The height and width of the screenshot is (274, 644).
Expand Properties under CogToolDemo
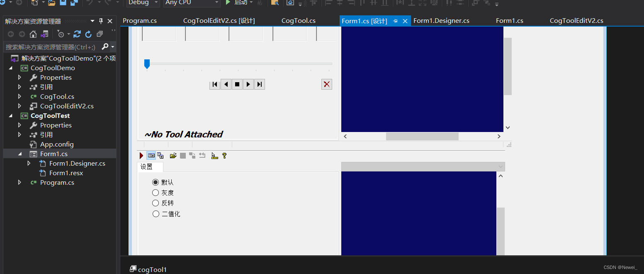click(19, 78)
